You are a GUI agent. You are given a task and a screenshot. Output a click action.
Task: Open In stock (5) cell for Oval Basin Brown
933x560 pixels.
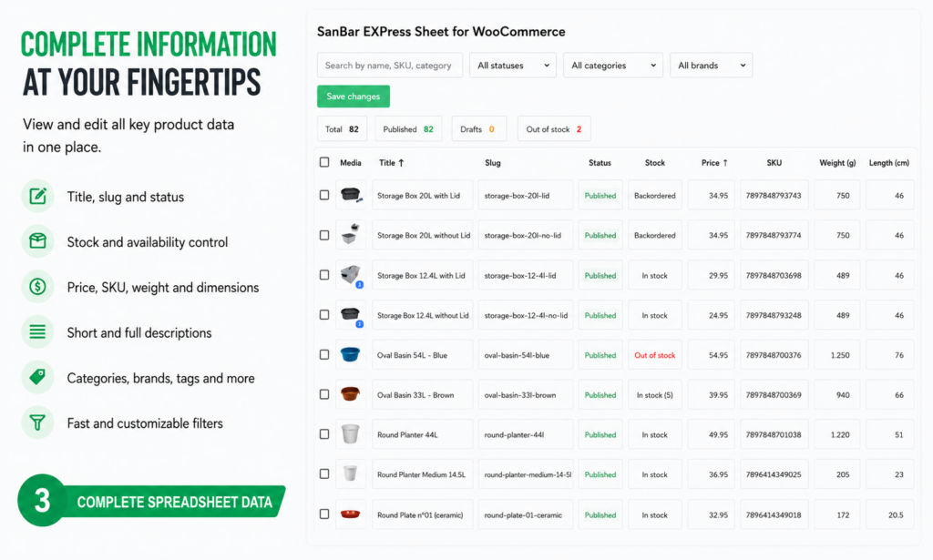point(654,395)
